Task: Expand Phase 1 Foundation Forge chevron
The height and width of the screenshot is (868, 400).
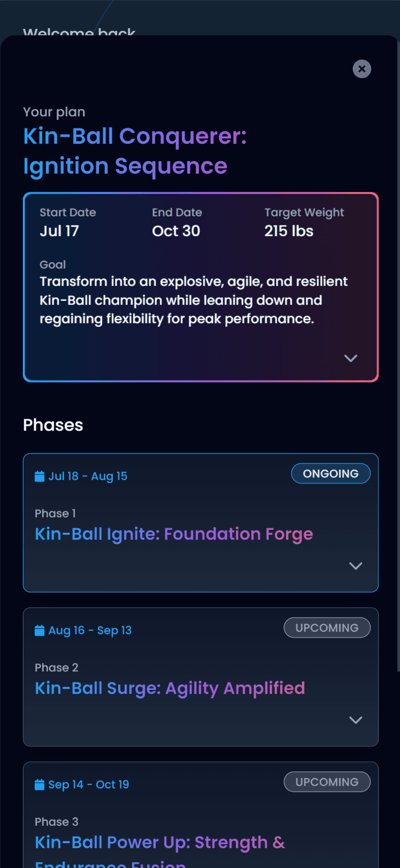Action: pos(356,566)
